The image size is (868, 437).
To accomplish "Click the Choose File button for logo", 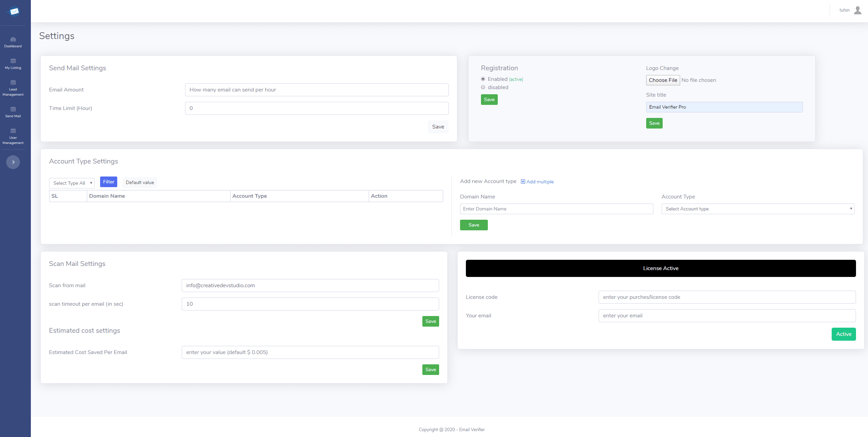I will (663, 80).
